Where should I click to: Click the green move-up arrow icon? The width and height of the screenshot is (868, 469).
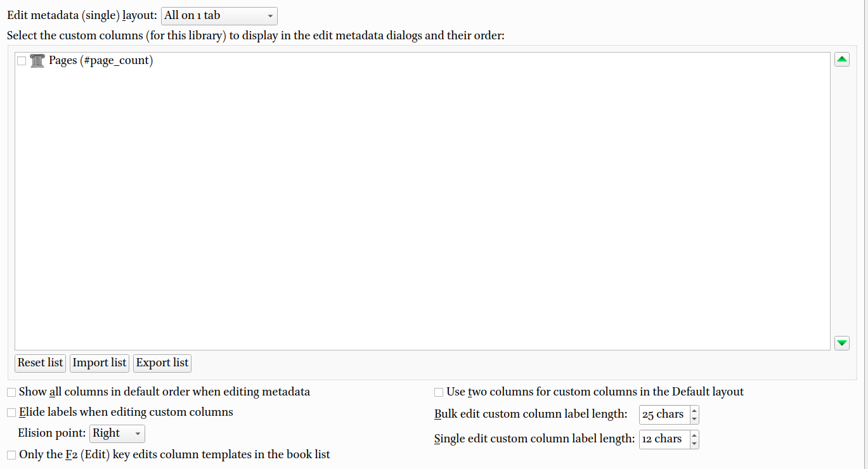(x=841, y=60)
